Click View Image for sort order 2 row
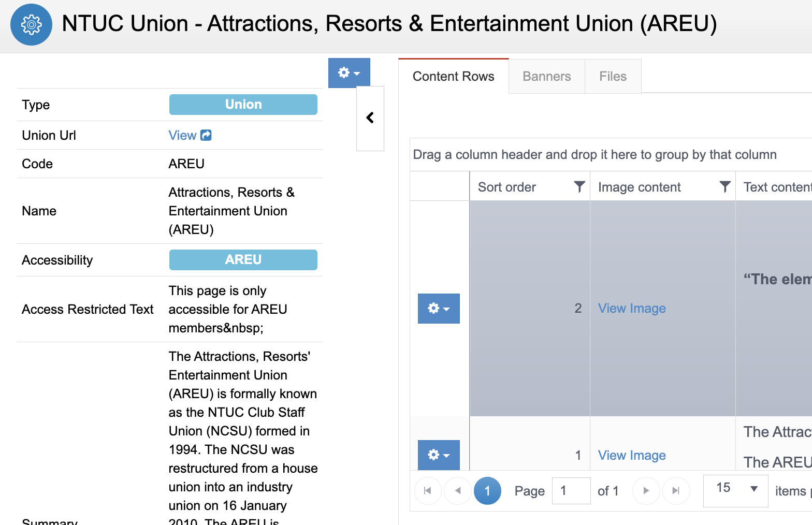Image resolution: width=812 pixels, height=525 pixels. (631, 309)
